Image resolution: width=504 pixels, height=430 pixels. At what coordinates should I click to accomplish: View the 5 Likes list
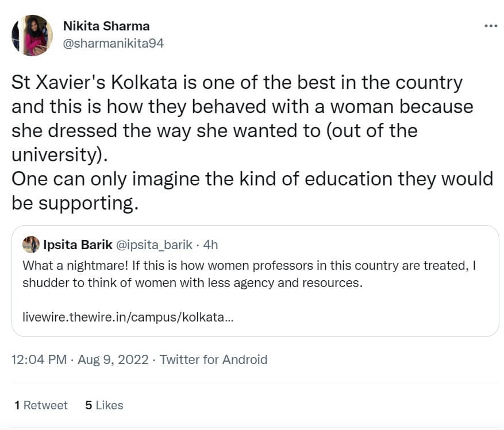(104, 405)
